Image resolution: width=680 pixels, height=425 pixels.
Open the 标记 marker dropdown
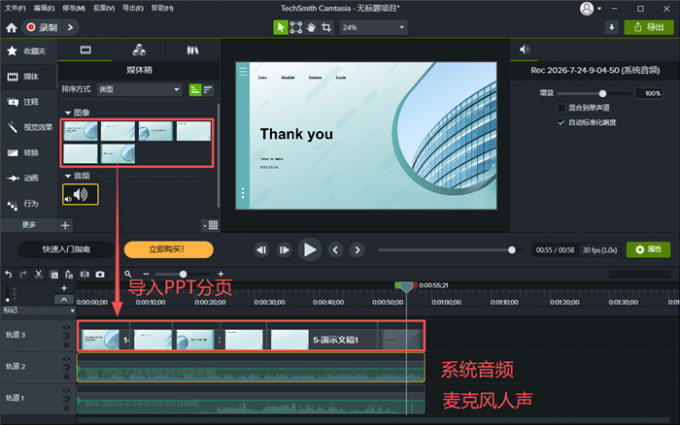point(72,311)
